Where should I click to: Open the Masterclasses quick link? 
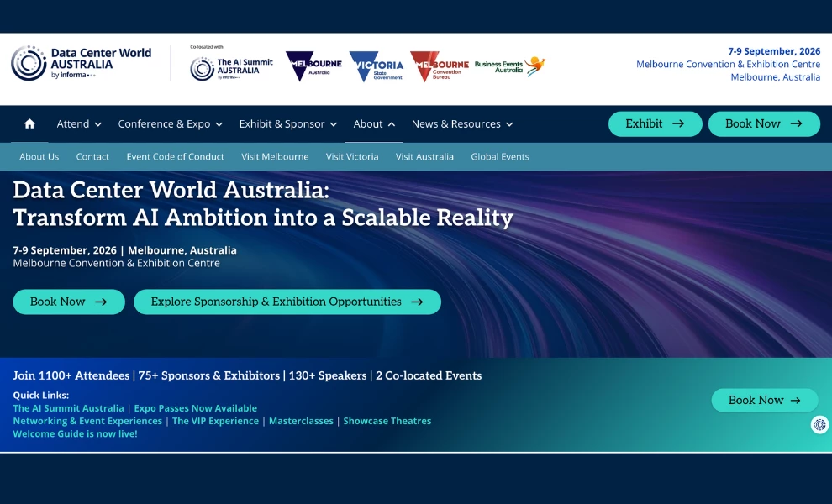301,421
